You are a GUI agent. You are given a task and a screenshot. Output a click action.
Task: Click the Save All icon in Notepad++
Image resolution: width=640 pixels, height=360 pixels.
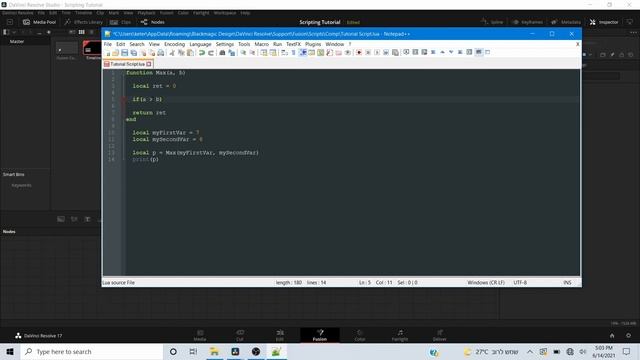tap(133, 53)
